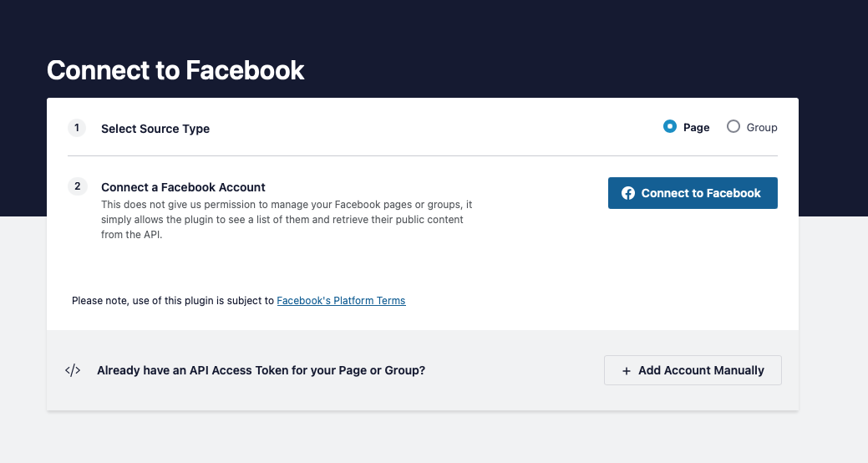Click the Group label text

tap(762, 128)
